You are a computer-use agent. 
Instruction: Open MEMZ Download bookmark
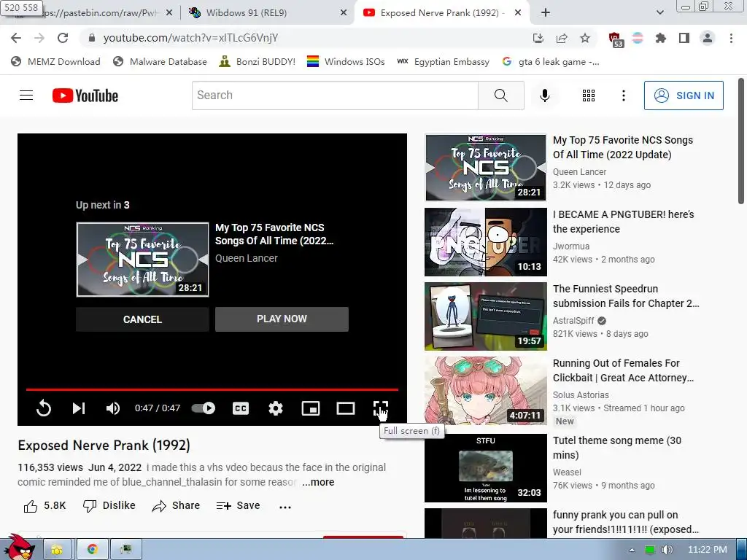coord(55,62)
